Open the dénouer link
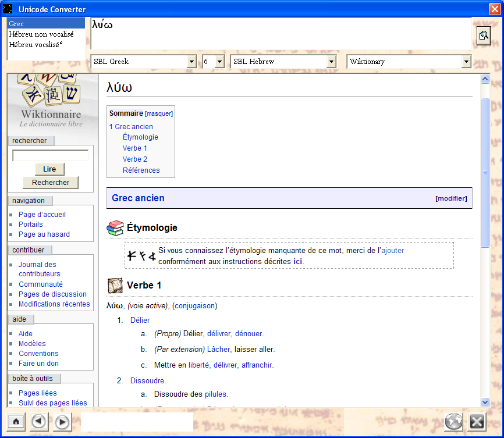The width and height of the screenshot is (504, 438). 249,333
